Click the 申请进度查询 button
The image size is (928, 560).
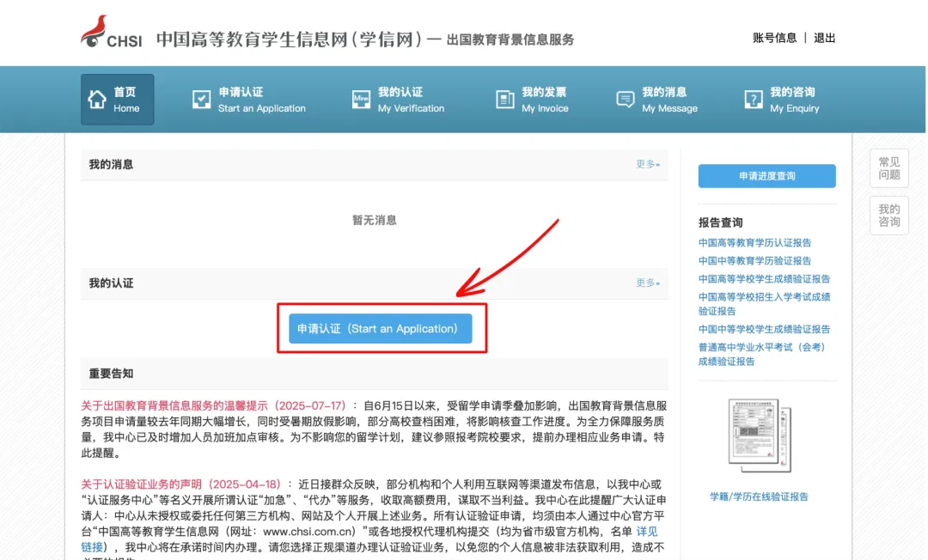(x=767, y=176)
